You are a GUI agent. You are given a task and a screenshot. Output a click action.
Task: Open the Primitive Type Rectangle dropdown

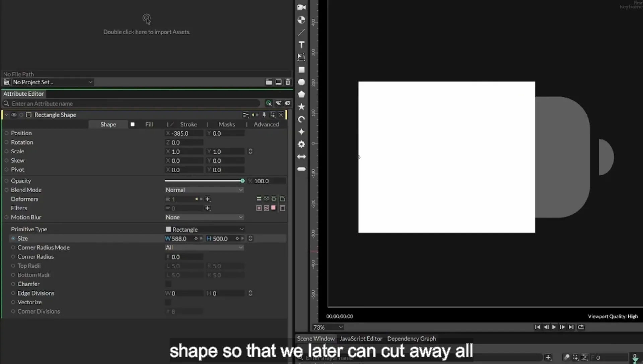tap(204, 230)
